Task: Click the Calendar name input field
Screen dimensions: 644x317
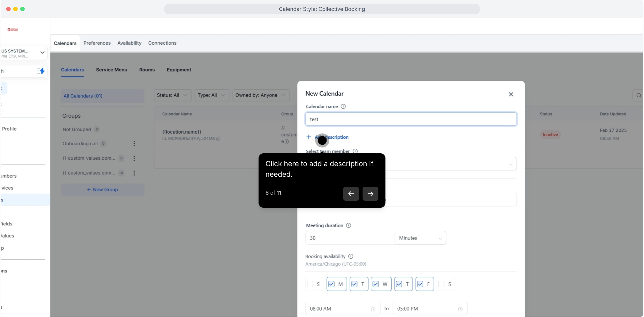Action: click(x=411, y=119)
